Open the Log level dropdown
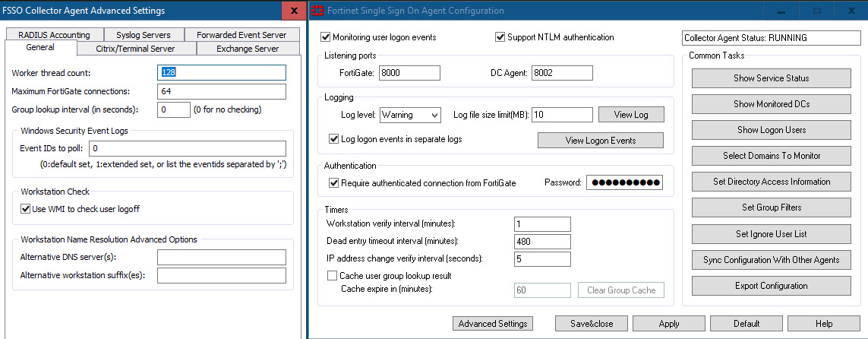This screenshot has height=339, width=868. click(x=410, y=116)
